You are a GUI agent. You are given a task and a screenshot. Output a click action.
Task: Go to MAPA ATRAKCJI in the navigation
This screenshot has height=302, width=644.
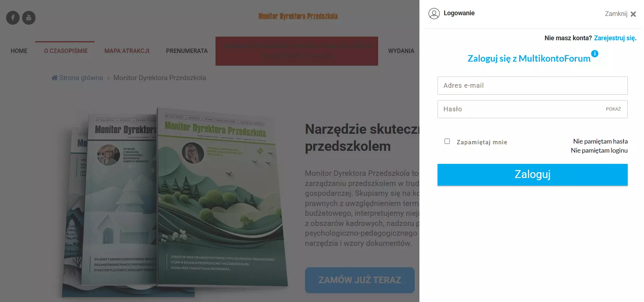pos(127,51)
